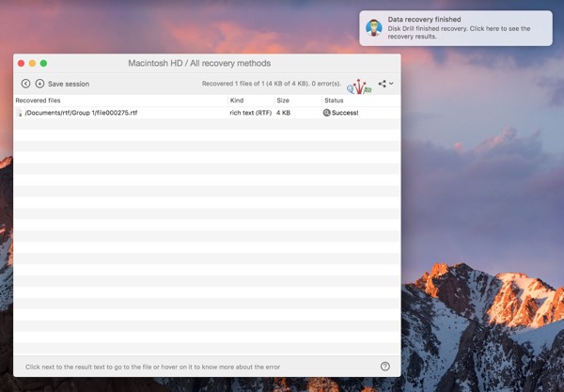Click the save session download icon
This screenshot has width=564, height=392.
(x=39, y=84)
